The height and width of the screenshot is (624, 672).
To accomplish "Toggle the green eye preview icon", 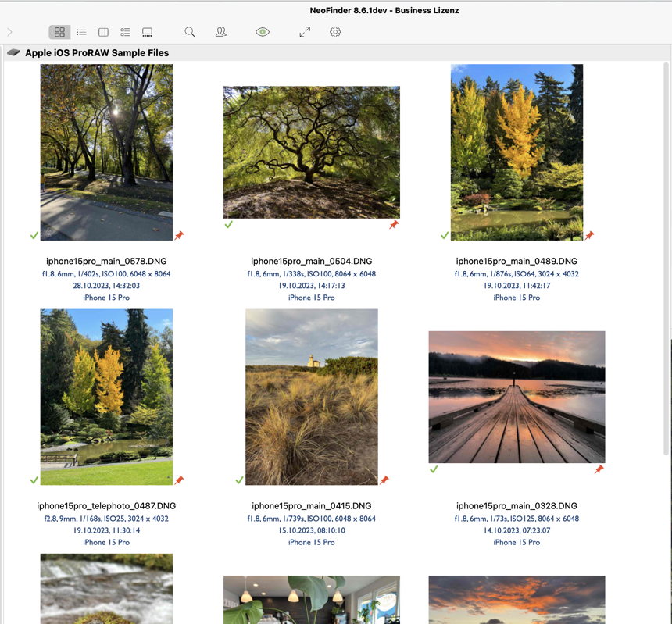I will pyautogui.click(x=263, y=32).
